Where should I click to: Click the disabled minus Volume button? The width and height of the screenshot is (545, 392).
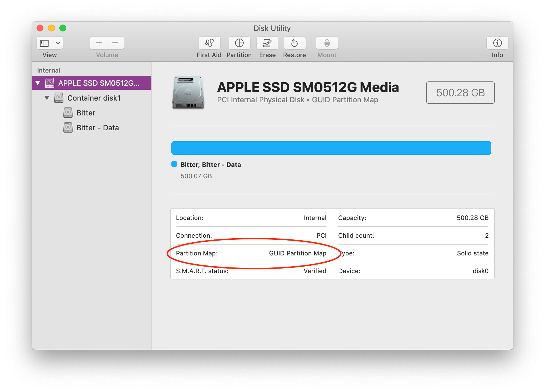[115, 43]
